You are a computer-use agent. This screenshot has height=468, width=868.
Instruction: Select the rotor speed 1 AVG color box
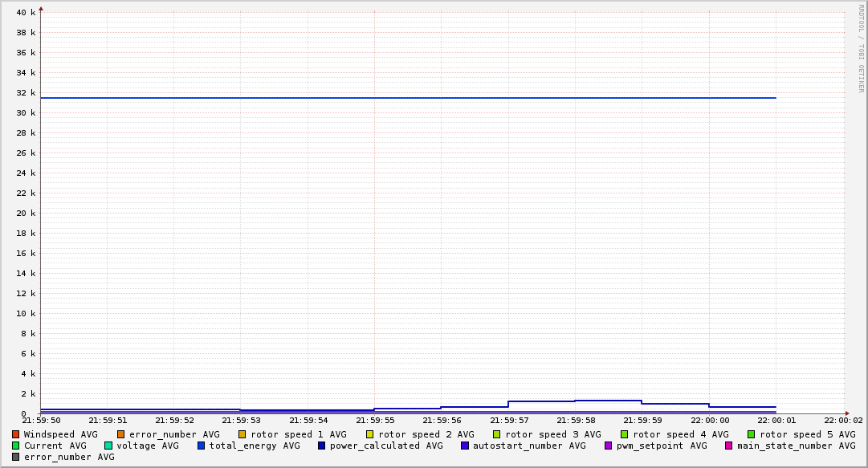pyautogui.click(x=242, y=435)
